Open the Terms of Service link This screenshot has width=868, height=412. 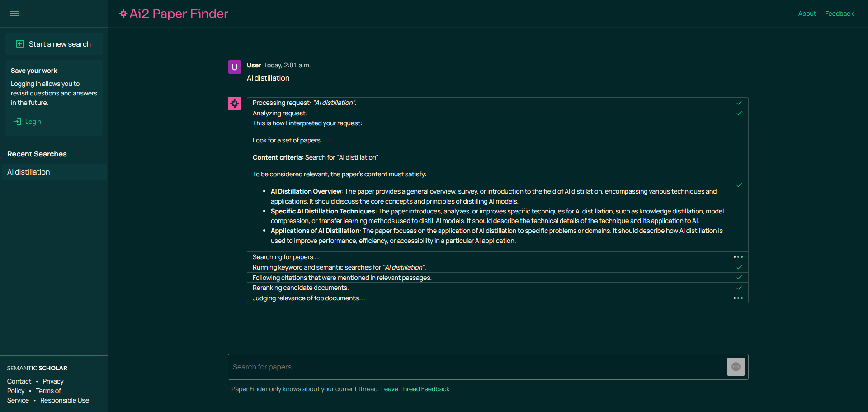48,391
